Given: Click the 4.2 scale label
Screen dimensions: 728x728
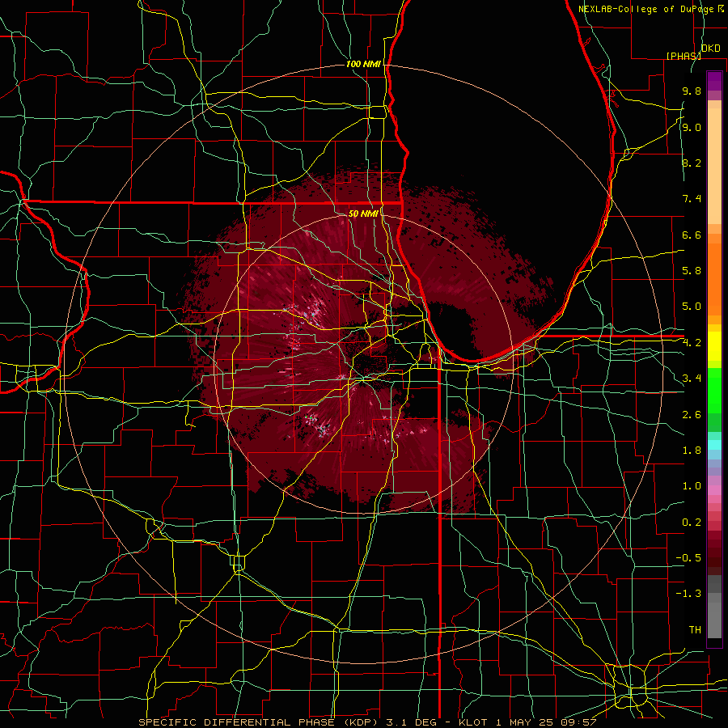Looking at the screenshot, I should click(x=692, y=343).
